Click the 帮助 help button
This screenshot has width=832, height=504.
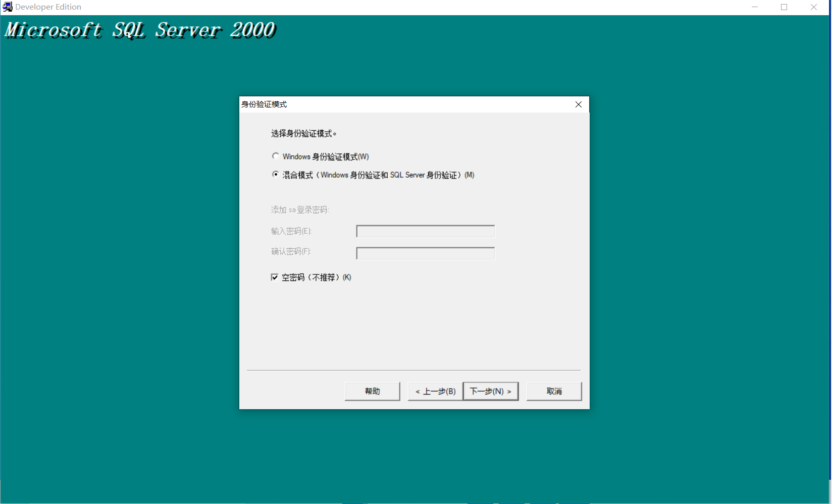click(372, 391)
